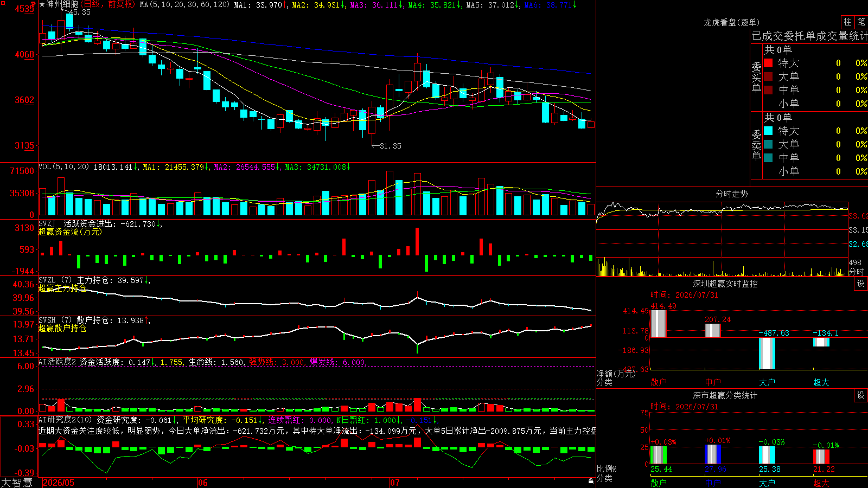Open 设 settings for 深市超赢分类统计

point(861,395)
